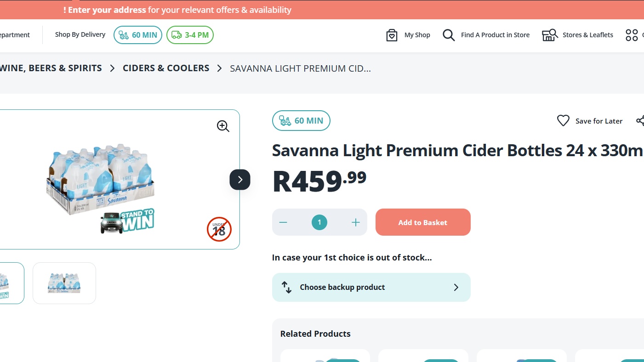
Task: Click the magnifier zoom icon on product image
Action: pos(223,126)
